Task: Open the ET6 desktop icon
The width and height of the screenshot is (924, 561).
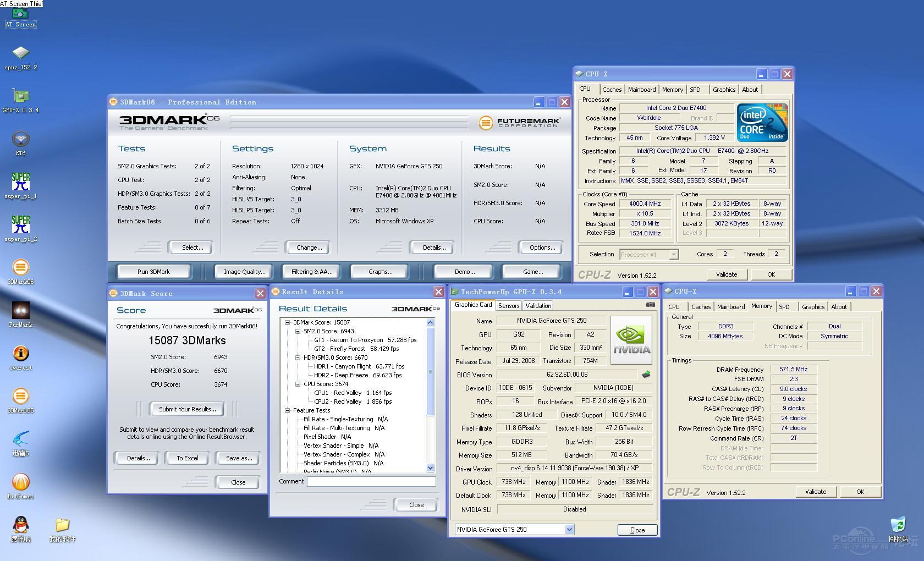Action: (x=20, y=144)
